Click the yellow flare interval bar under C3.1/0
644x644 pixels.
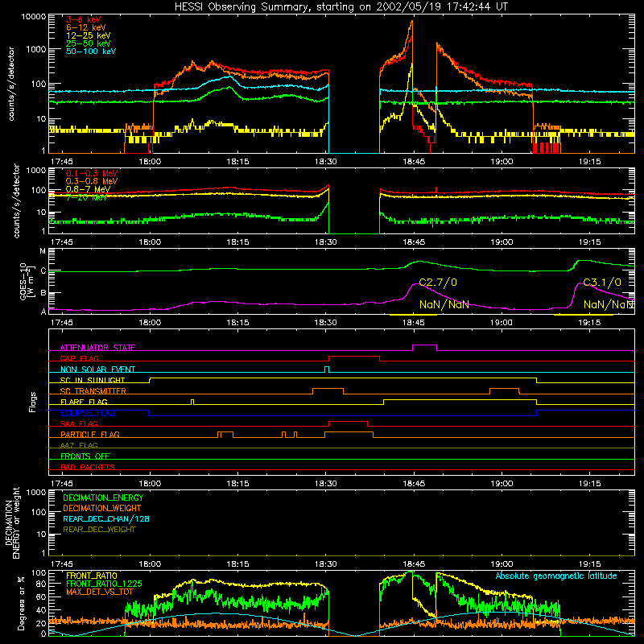tap(583, 315)
